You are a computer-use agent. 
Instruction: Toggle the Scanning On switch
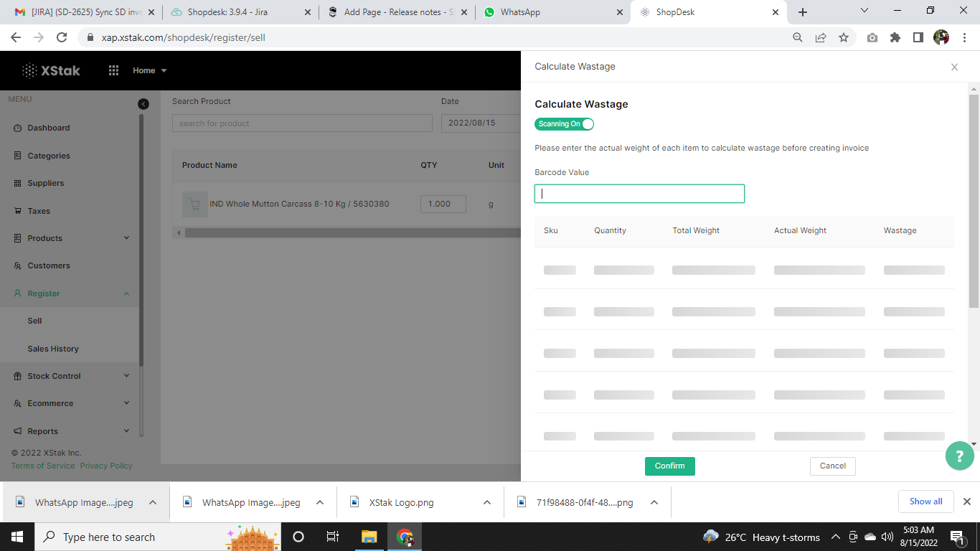point(564,124)
